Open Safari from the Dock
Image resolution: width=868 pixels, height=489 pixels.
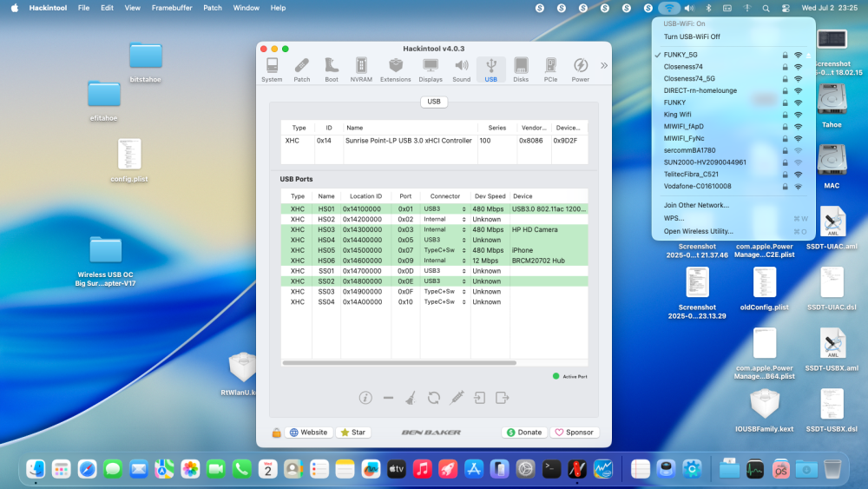[88, 469]
